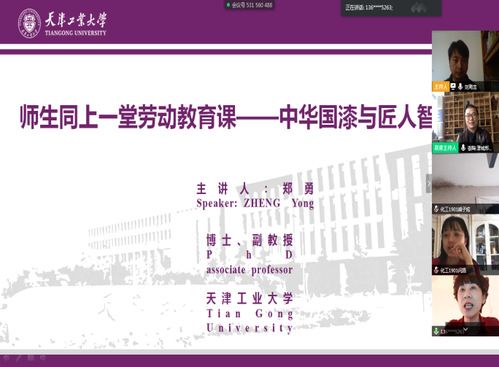
Task: Click the now-speaking indicator bar at the top
Action: (391, 8)
